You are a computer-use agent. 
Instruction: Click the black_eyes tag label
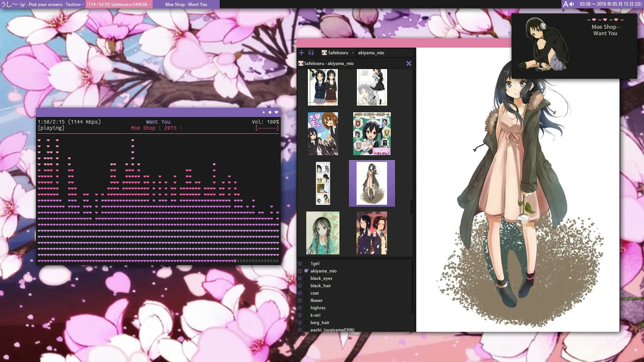[x=321, y=278]
